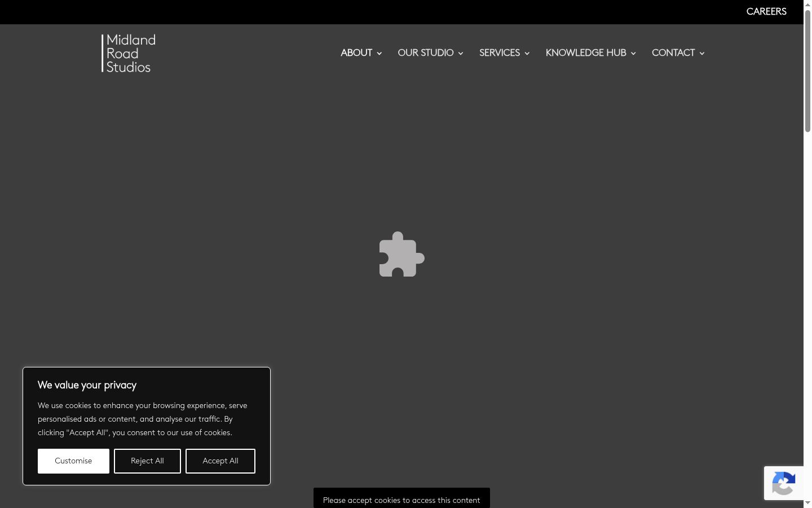Open the CONTACT menu item

(x=673, y=53)
